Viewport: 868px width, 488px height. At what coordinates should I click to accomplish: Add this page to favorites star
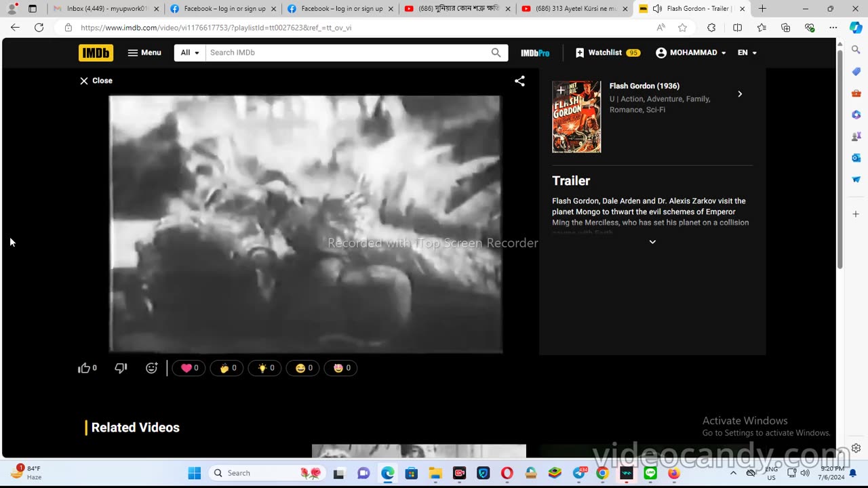coord(683,28)
